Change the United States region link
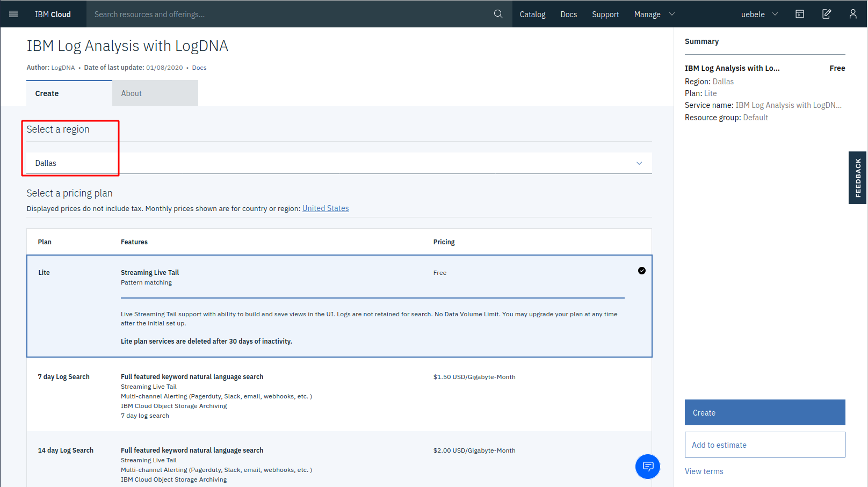This screenshot has height=487, width=868. click(325, 208)
